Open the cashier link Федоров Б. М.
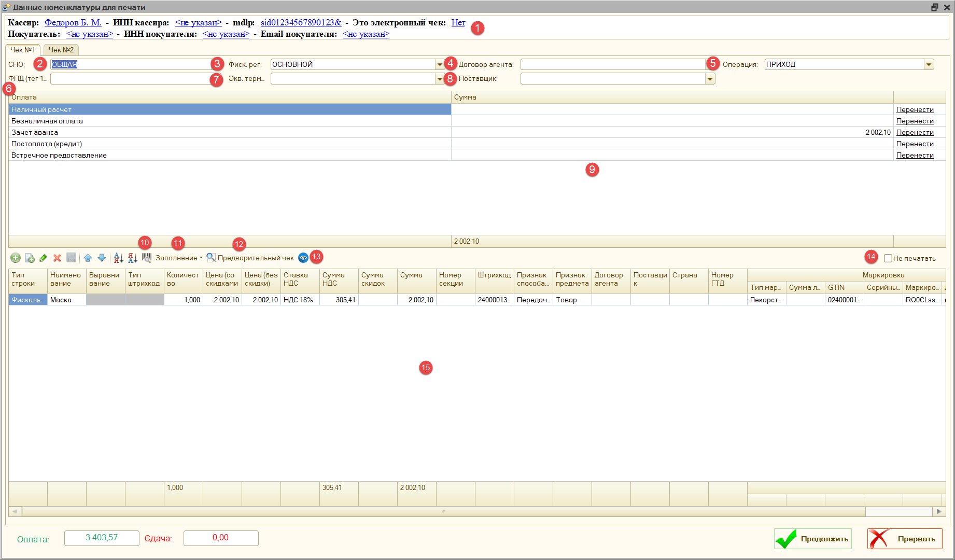The width and height of the screenshot is (955, 560). click(73, 22)
